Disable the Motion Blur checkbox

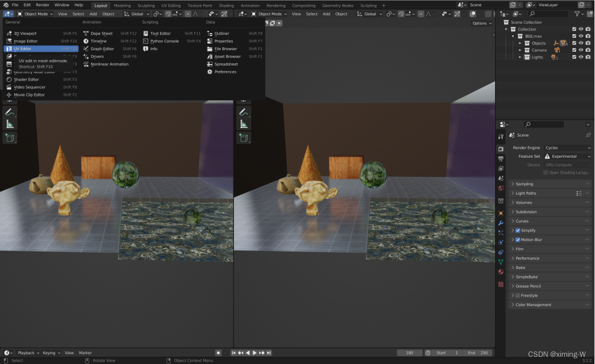[x=518, y=239]
